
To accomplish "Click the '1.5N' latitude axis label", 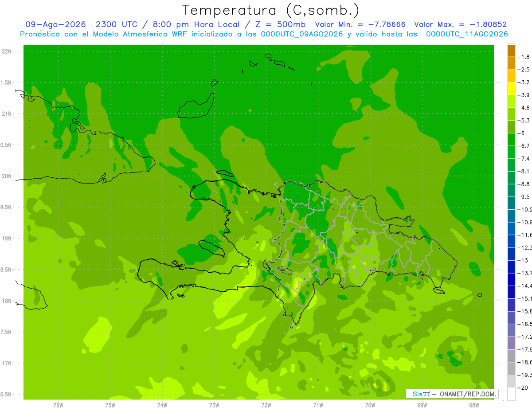I will [7, 82].
